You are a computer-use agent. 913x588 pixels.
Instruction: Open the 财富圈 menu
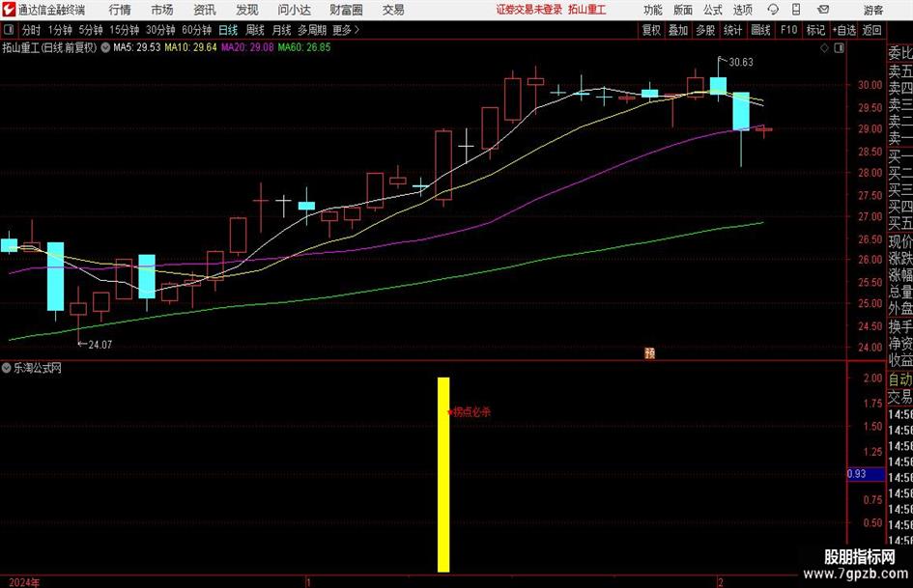pyautogui.click(x=346, y=10)
